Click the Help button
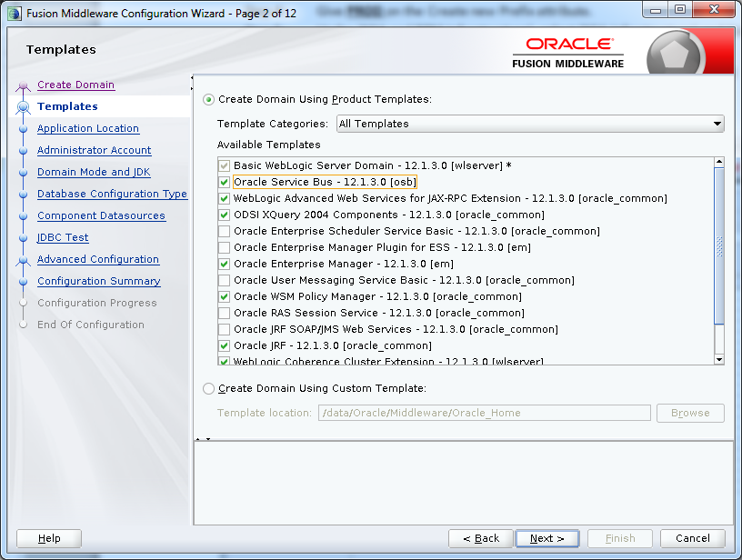Viewport: 742px width, 560px height. (x=49, y=538)
